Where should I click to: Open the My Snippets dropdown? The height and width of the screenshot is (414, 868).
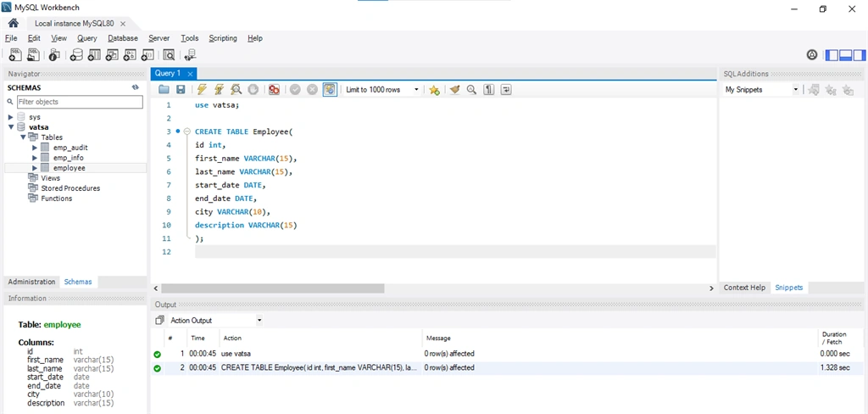(x=762, y=90)
